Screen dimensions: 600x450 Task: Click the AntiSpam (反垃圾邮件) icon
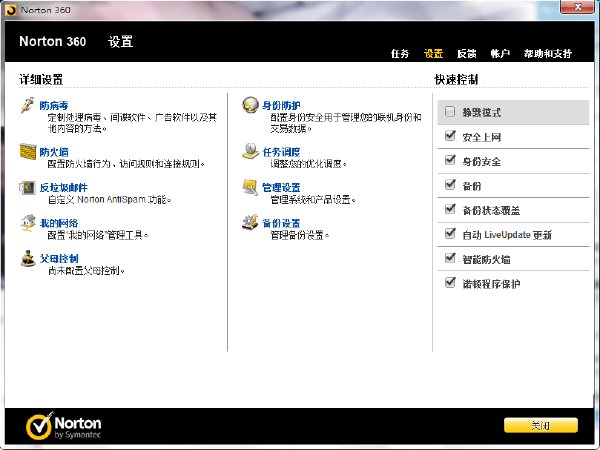point(28,188)
